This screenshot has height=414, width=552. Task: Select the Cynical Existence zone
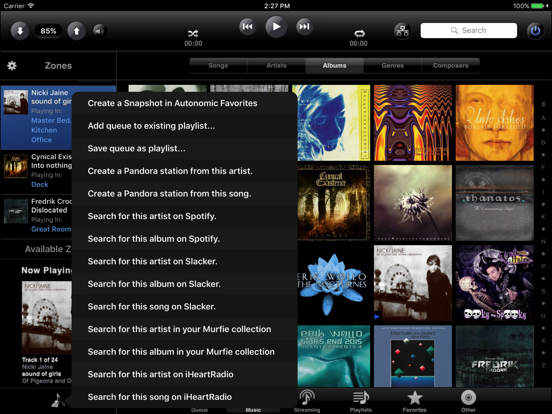[x=37, y=171]
